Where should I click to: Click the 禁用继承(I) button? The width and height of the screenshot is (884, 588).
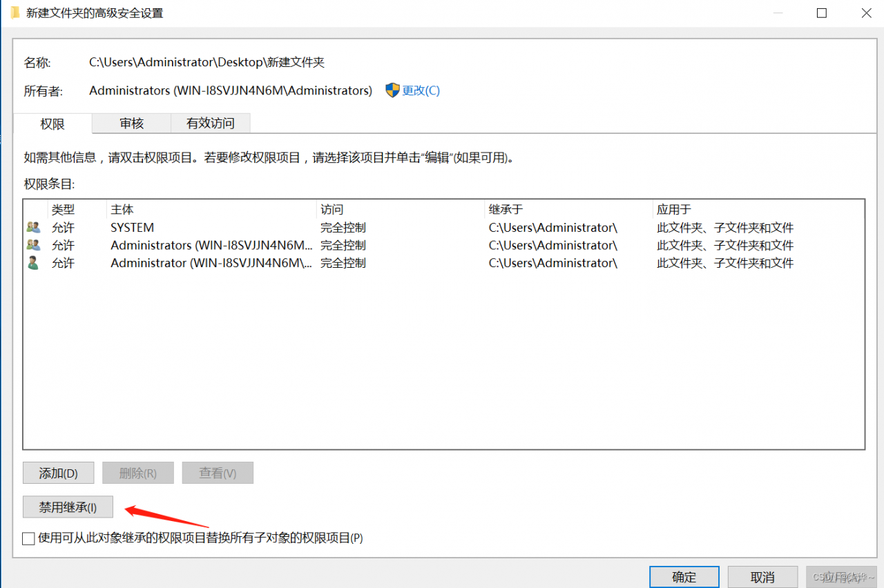(67, 507)
